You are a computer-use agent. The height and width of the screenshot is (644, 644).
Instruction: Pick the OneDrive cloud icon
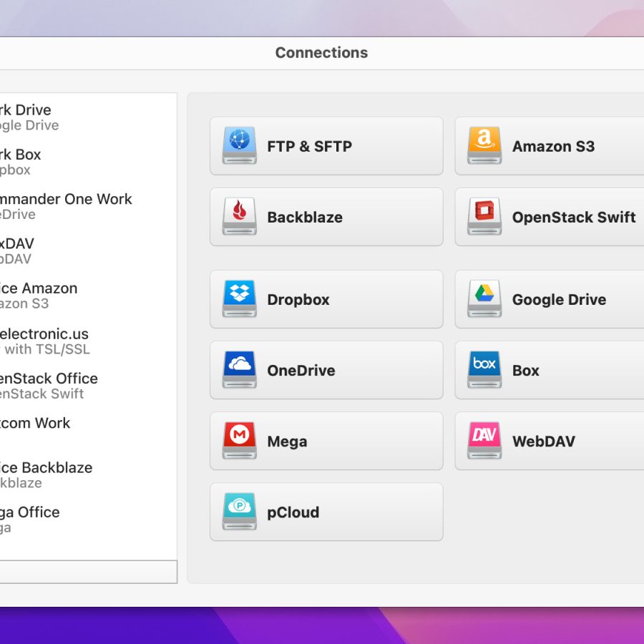(x=239, y=370)
